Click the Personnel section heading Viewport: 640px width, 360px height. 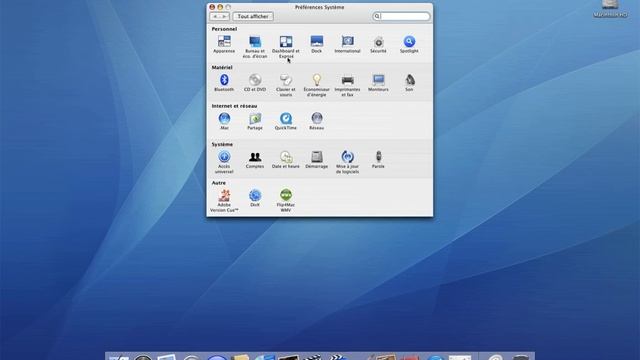[x=224, y=29]
